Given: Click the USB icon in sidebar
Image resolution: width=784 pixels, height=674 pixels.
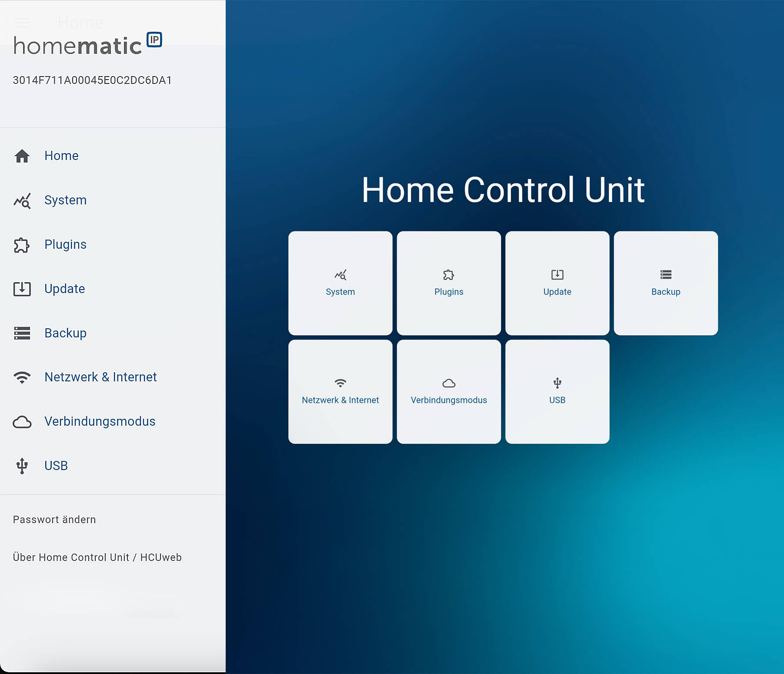Looking at the screenshot, I should 22,466.
